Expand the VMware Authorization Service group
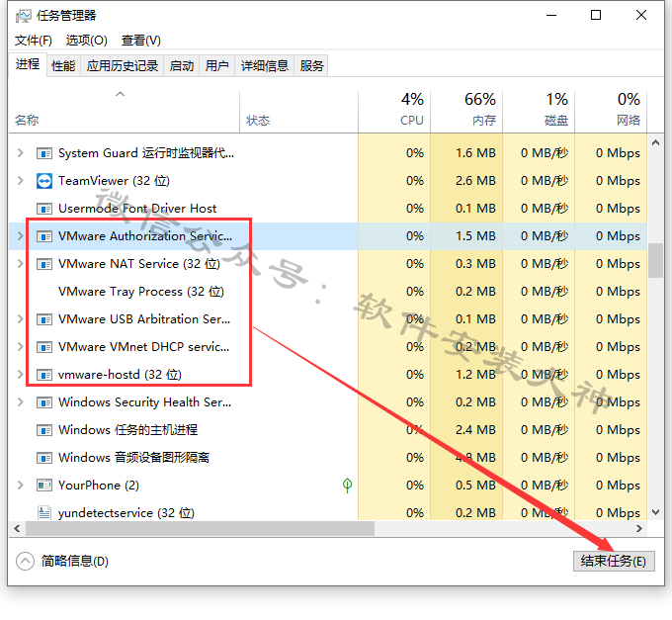This screenshot has width=672, height=620. click(20, 235)
